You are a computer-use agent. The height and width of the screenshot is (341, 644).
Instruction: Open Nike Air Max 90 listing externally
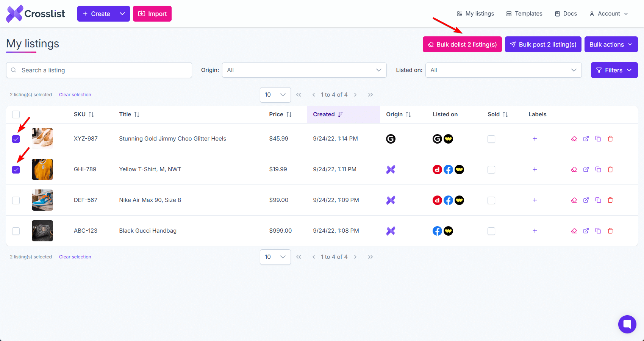[586, 200]
